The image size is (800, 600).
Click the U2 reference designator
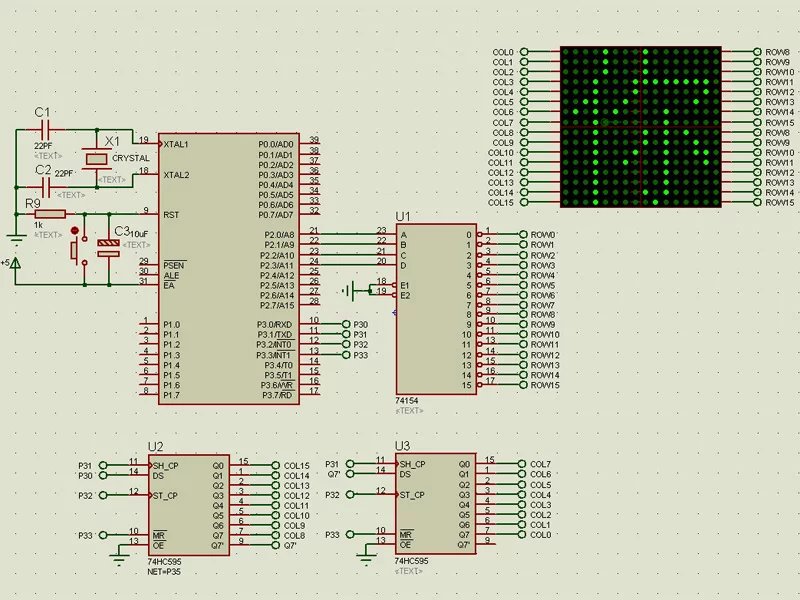tap(155, 447)
